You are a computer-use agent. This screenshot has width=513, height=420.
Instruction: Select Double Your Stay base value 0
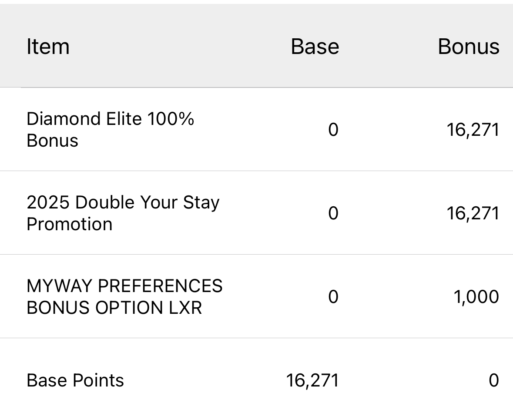point(333,213)
